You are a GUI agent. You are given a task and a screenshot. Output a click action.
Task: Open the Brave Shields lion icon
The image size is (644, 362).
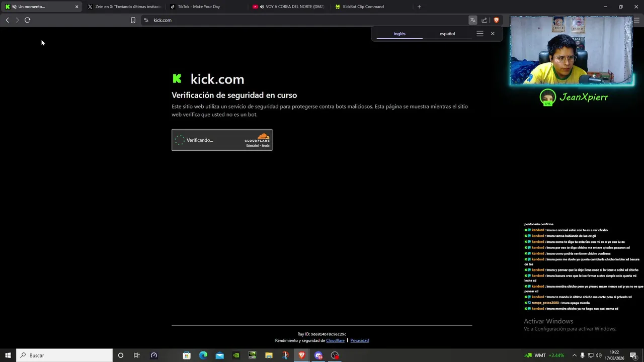[496, 20]
